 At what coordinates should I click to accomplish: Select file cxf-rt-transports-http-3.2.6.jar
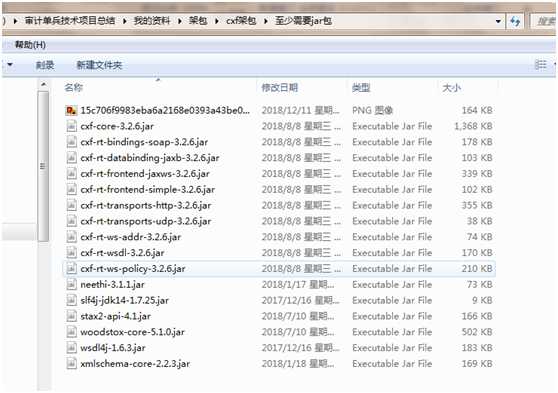click(146, 205)
